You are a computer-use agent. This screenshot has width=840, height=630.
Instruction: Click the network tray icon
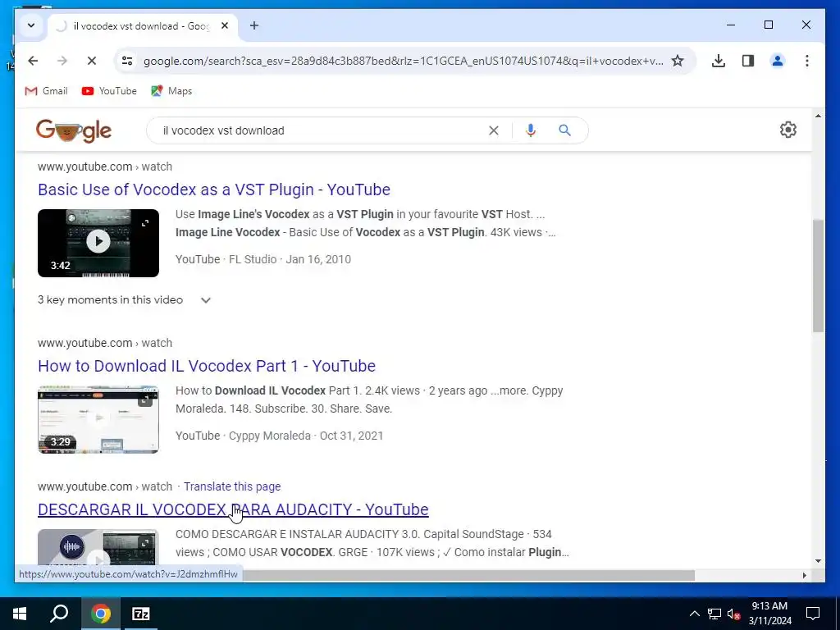pyautogui.click(x=714, y=614)
